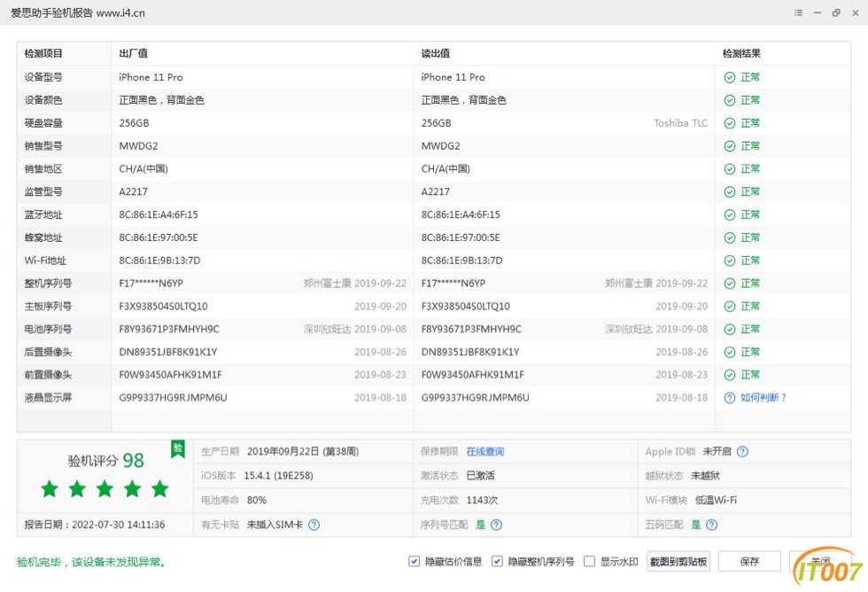
Task: Select factory value A2217 in 监管型号 row
Action: 134,191
